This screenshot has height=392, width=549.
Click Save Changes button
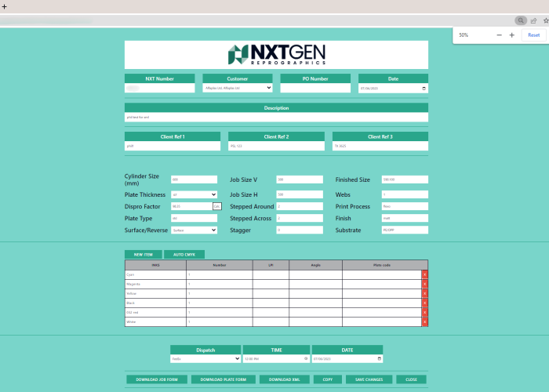point(369,379)
